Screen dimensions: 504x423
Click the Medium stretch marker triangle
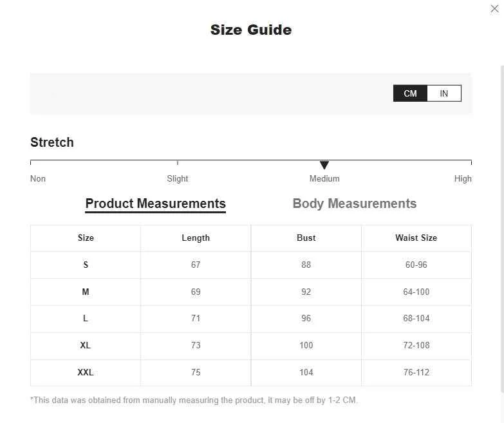tap(324, 165)
